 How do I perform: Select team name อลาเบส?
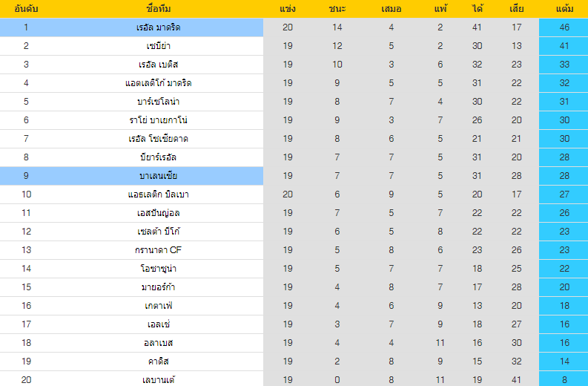pyautogui.click(x=158, y=343)
